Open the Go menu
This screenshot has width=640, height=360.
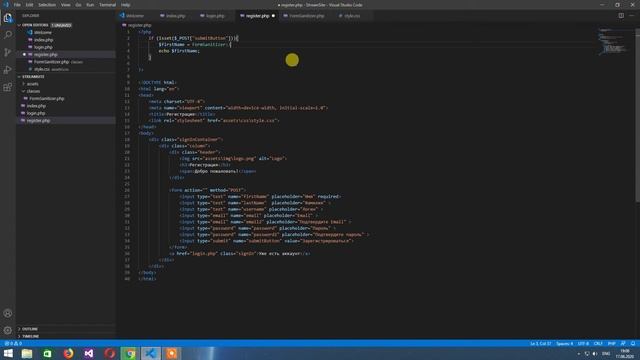(78, 5)
